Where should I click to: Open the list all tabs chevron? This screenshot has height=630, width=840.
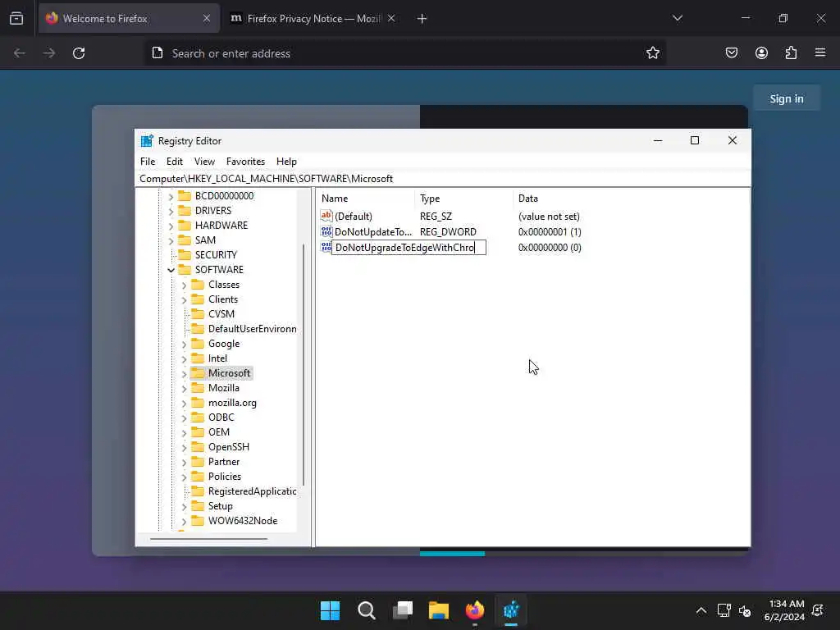click(677, 18)
